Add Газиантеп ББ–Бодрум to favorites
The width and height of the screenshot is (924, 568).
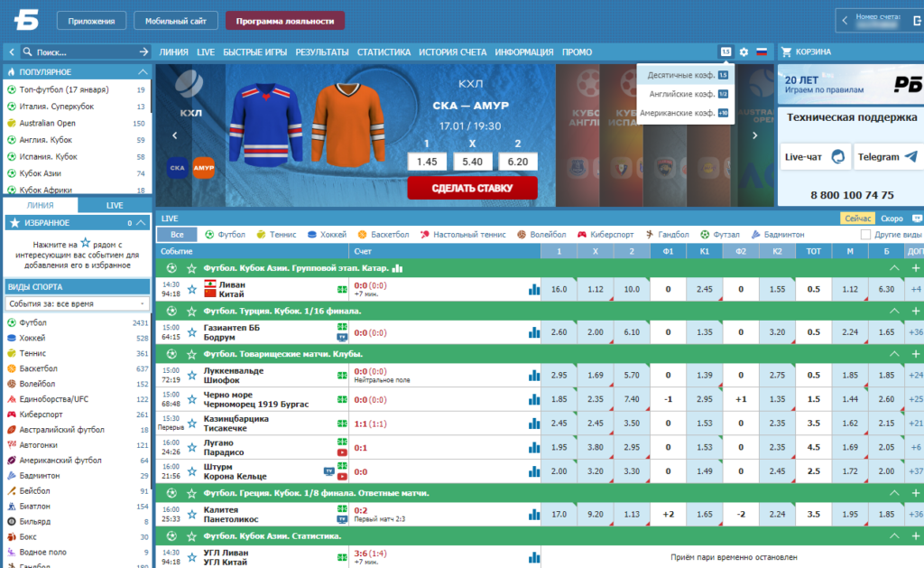(192, 332)
